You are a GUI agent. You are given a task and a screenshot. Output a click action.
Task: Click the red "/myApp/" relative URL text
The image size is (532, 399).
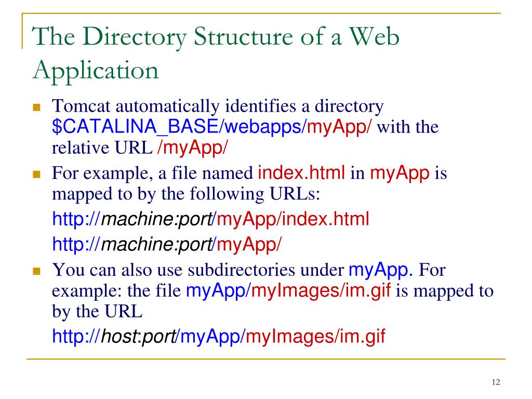[193, 148]
